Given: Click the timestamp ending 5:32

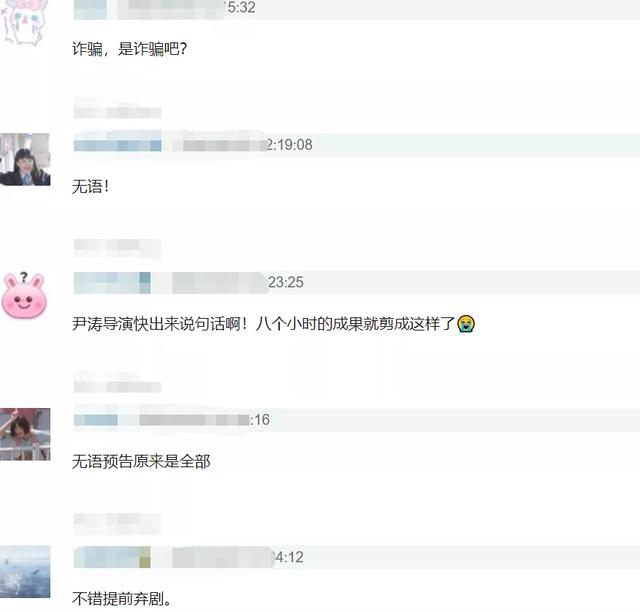Looking at the screenshot, I should pyautogui.click(x=241, y=7).
